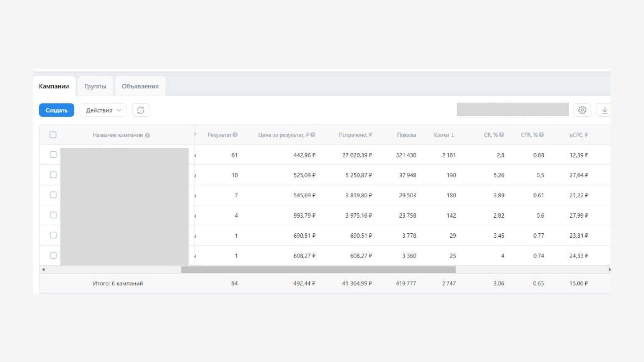This screenshot has height=362, width=644.
Task: Click the horizontal scrollbar thumb
Action: click(318, 270)
